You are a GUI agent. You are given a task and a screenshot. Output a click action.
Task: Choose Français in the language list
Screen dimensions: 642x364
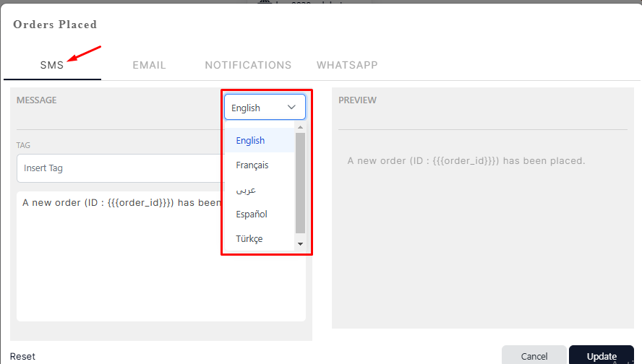point(260,165)
